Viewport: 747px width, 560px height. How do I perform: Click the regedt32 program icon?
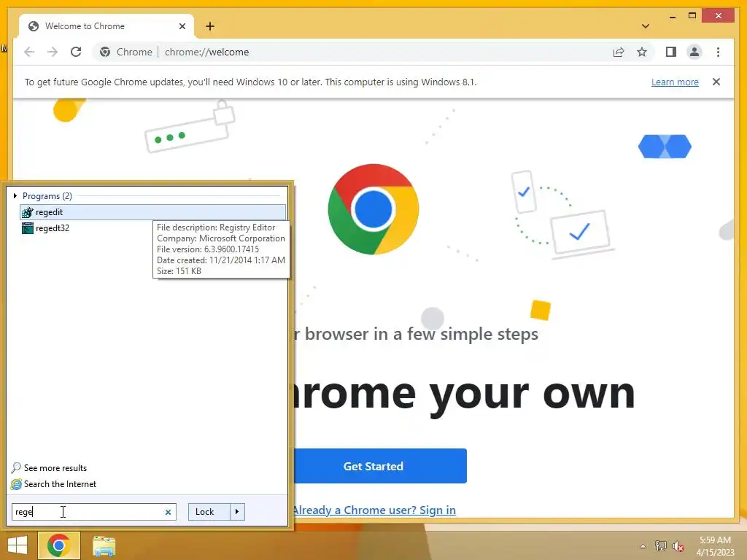click(27, 228)
